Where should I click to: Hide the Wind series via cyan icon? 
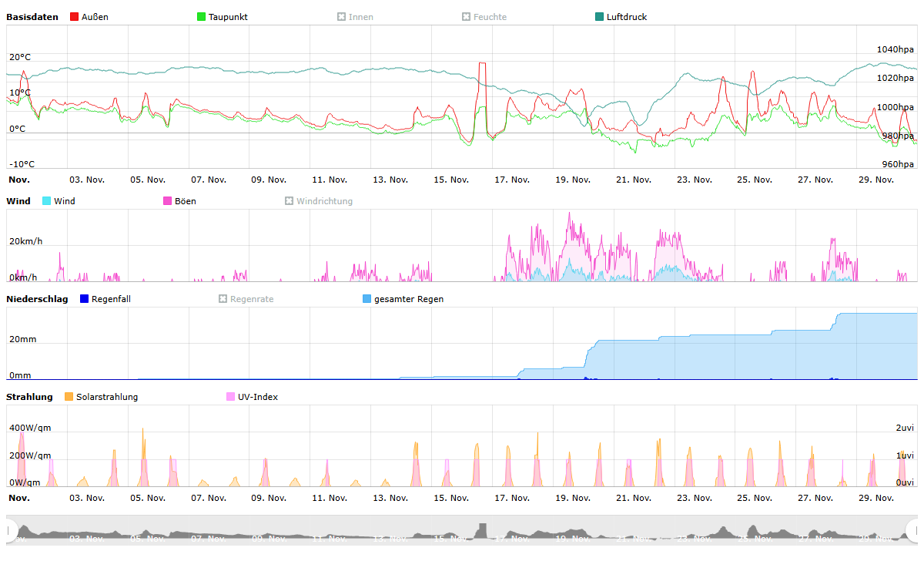47,201
